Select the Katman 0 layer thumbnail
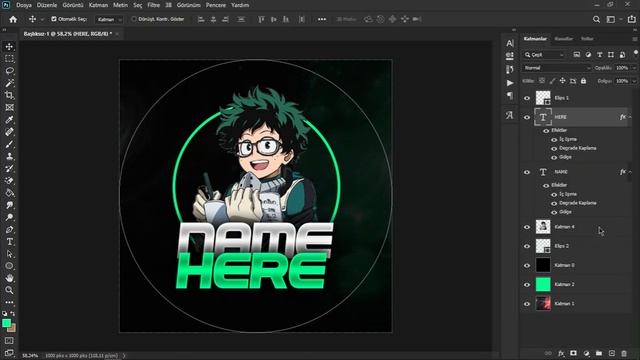 (543, 265)
